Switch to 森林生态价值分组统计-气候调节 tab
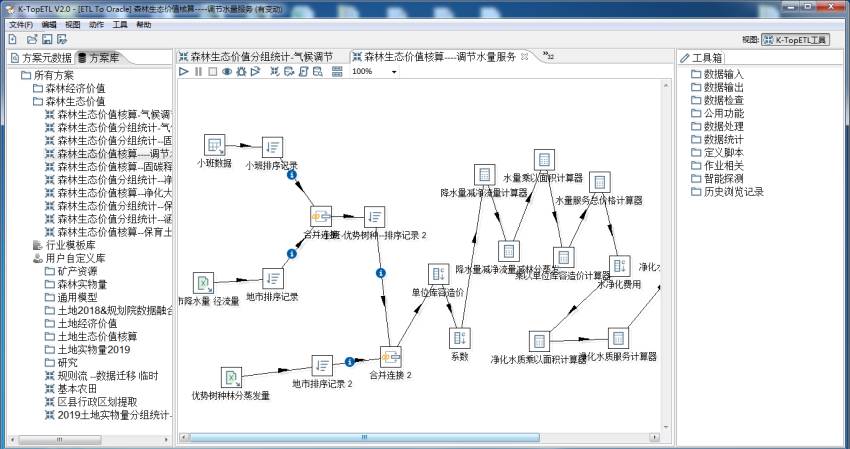Viewport: 850px width, 449px height. [262, 57]
